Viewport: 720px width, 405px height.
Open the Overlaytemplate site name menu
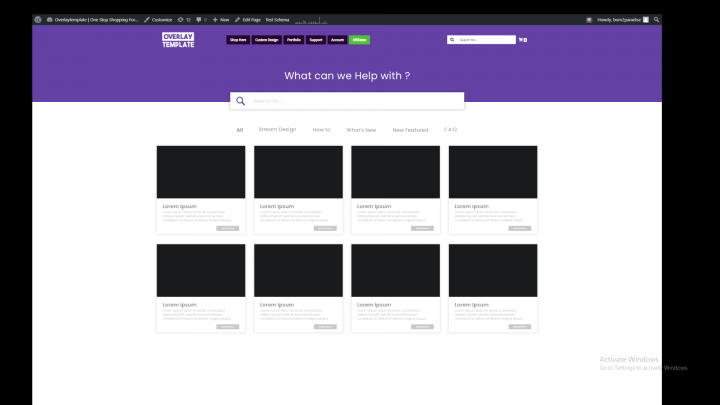point(93,19)
